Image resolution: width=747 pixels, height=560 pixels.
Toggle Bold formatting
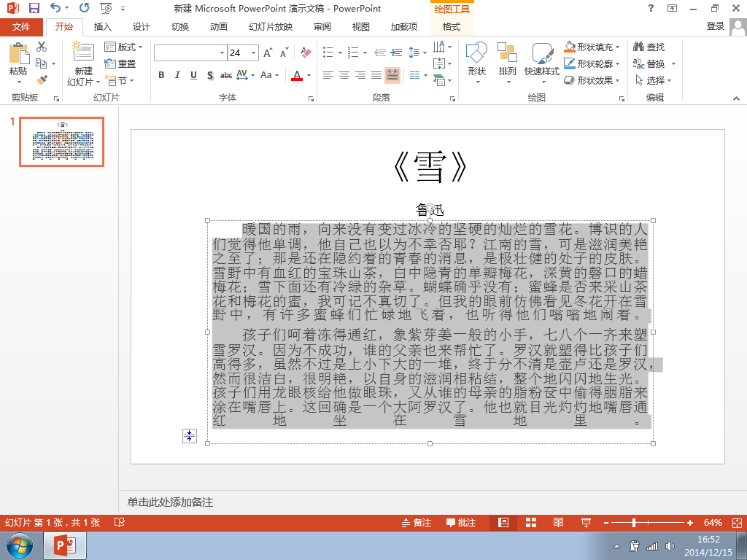161,75
